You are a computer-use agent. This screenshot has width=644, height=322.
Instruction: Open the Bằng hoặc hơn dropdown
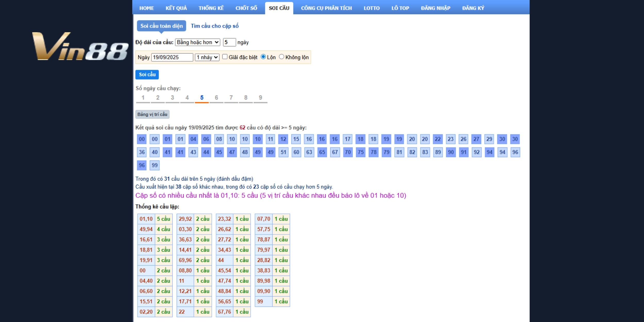coord(198,42)
